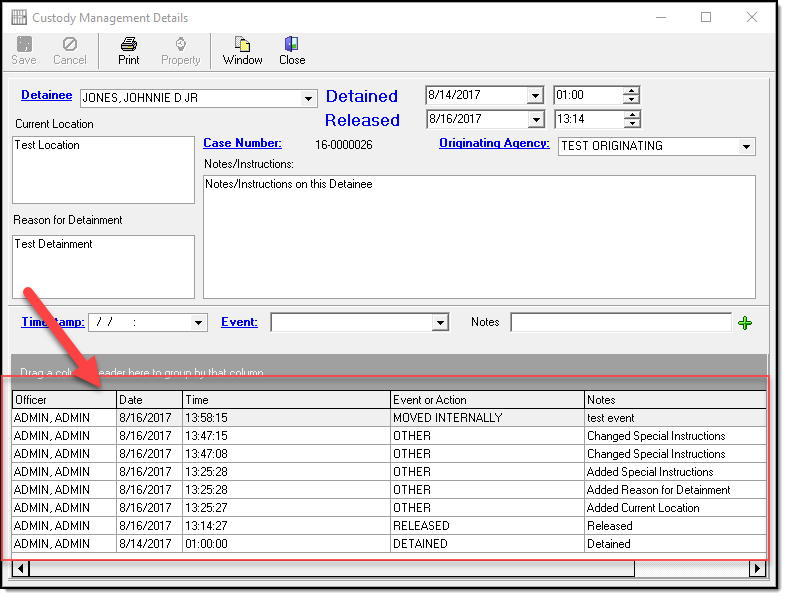The width and height of the screenshot is (786, 597).
Task: Decrease the Released time with down arrow
Action: 631,124
